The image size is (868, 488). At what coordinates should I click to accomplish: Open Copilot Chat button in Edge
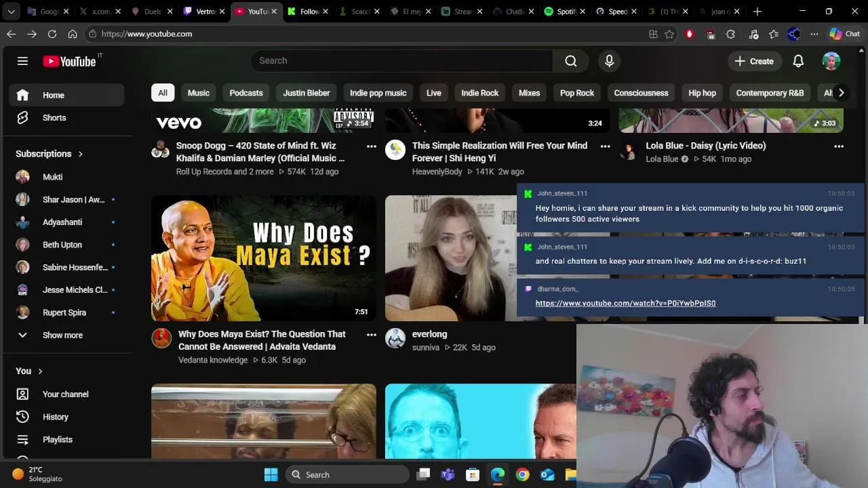[x=845, y=34]
